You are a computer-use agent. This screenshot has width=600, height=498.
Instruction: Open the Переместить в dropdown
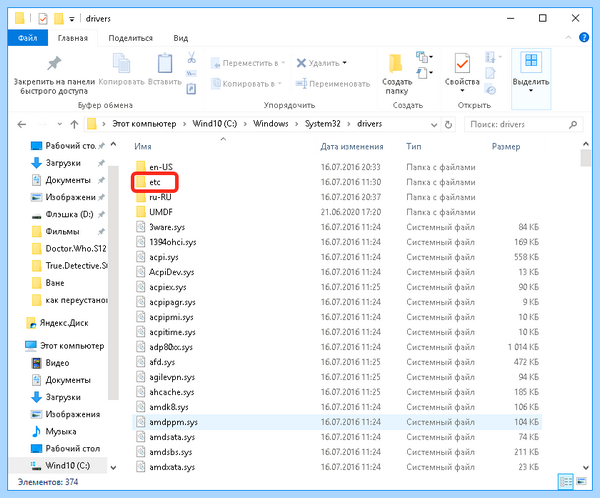(x=248, y=63)
